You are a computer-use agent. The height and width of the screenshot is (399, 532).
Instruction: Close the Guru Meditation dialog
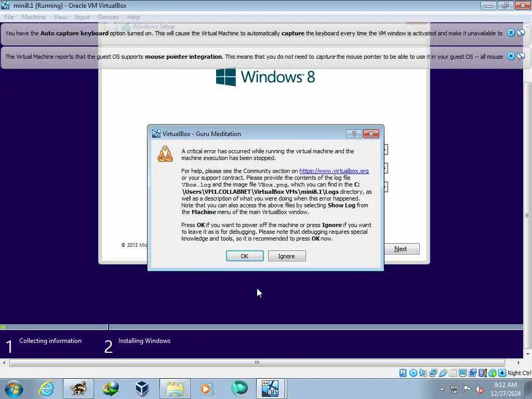(371, 134)
